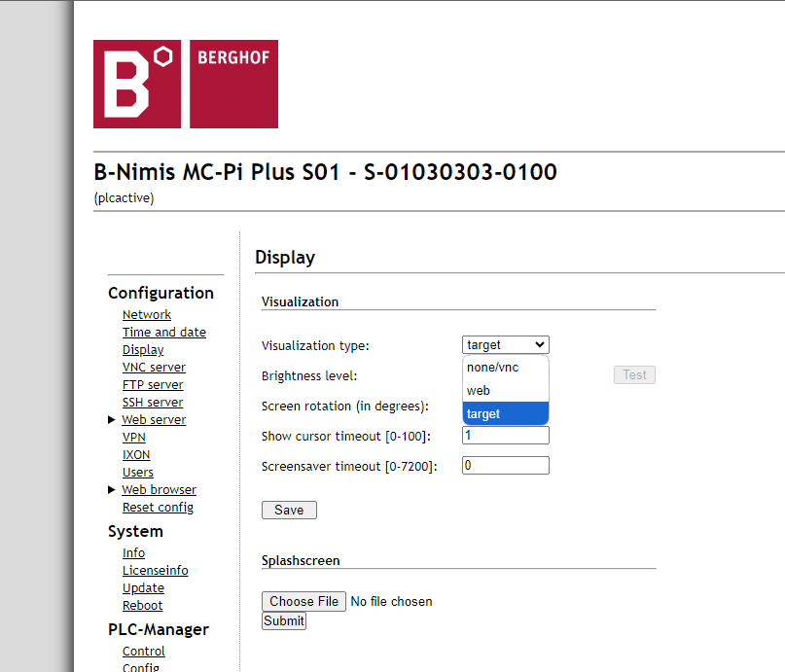Open the Web browser link
785x672 pixels.
coord(160,490)
